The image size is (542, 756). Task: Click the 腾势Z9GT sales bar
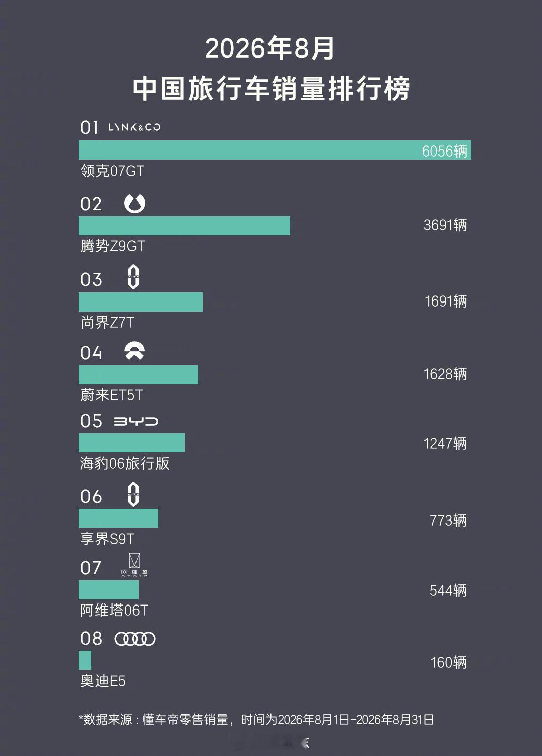click(x=184, y=226)
